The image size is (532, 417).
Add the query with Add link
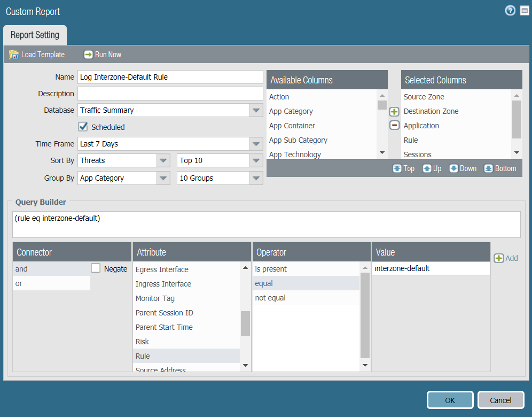point(506,258)
